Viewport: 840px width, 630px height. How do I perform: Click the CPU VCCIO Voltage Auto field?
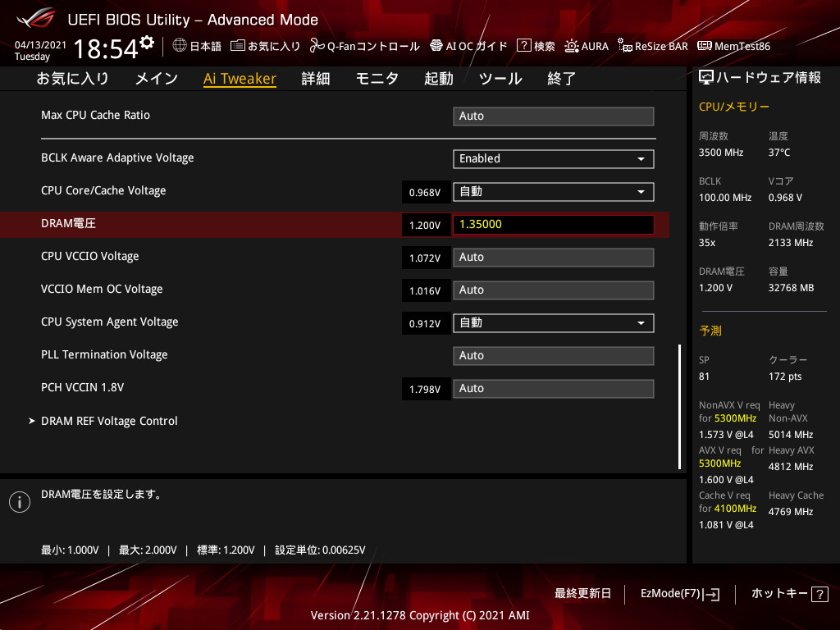(x=554, y=258)
